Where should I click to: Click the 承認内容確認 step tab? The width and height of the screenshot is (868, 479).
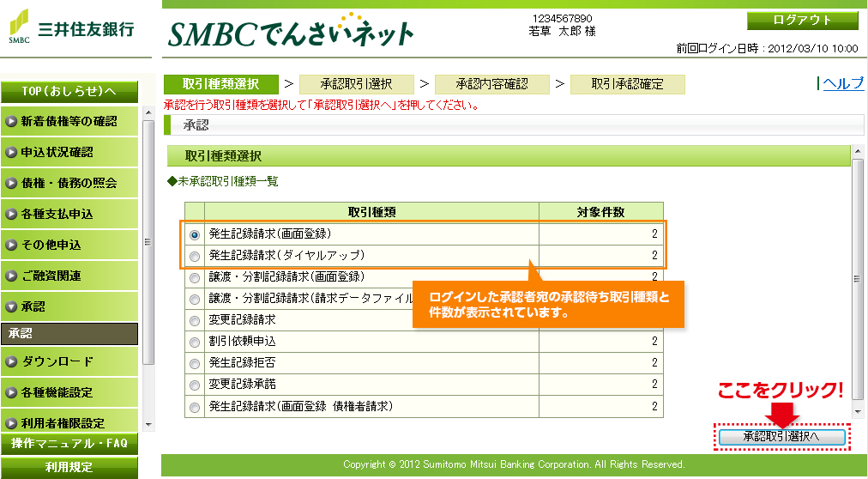click(x=492, y=84)
